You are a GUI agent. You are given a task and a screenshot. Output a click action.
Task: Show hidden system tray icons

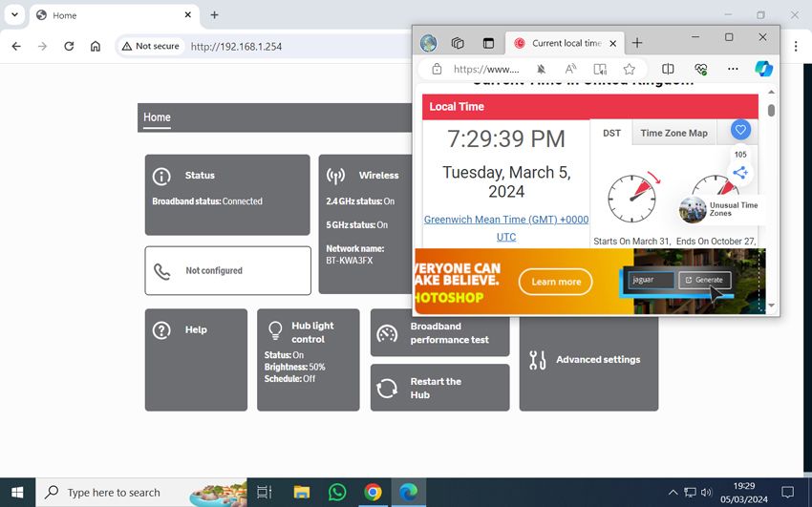coord(673,493)
